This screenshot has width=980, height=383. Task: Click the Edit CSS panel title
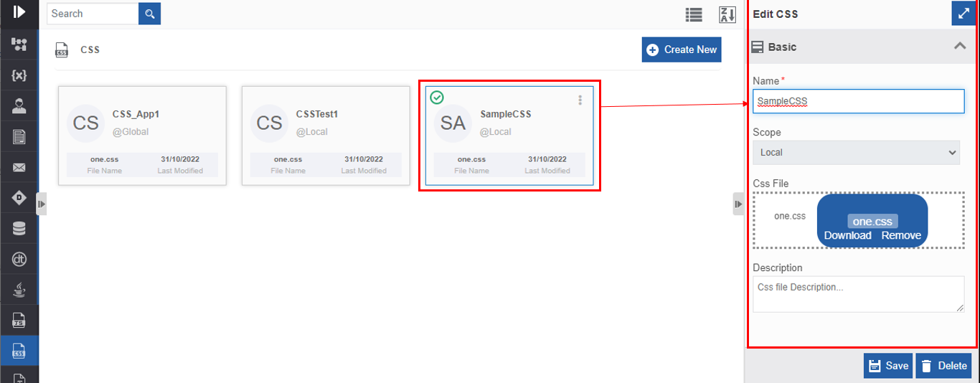pyautogui.click(x=776, y=14)
